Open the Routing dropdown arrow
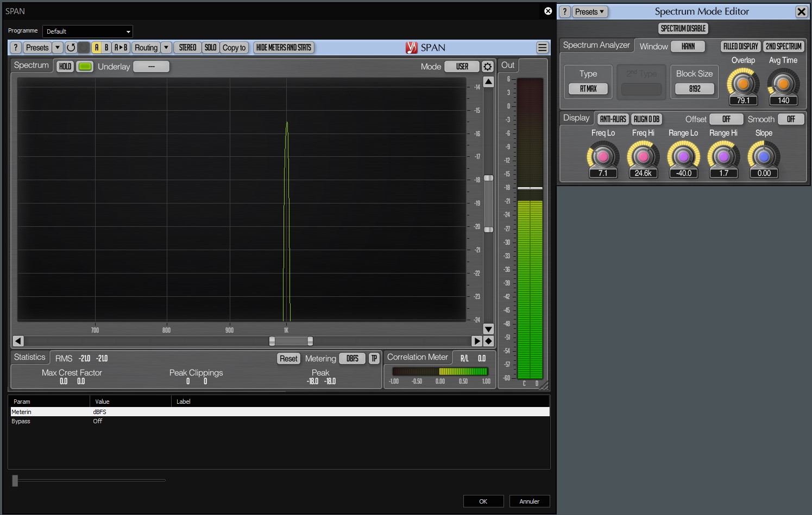The image size is (812, 515). coord(167,48)
